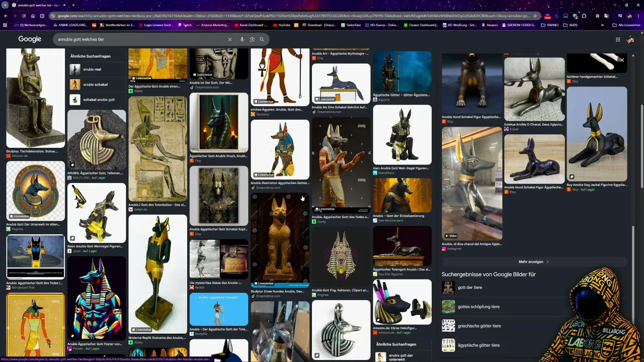Open the Die mysteriöse Rasse des Anubis Reddit image
Screen dimensions: 644x362
(x=219, y=259)
